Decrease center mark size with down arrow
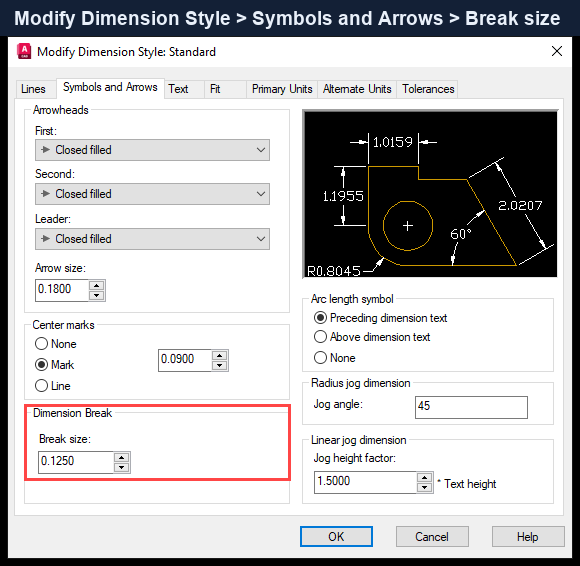 point(220,365)
